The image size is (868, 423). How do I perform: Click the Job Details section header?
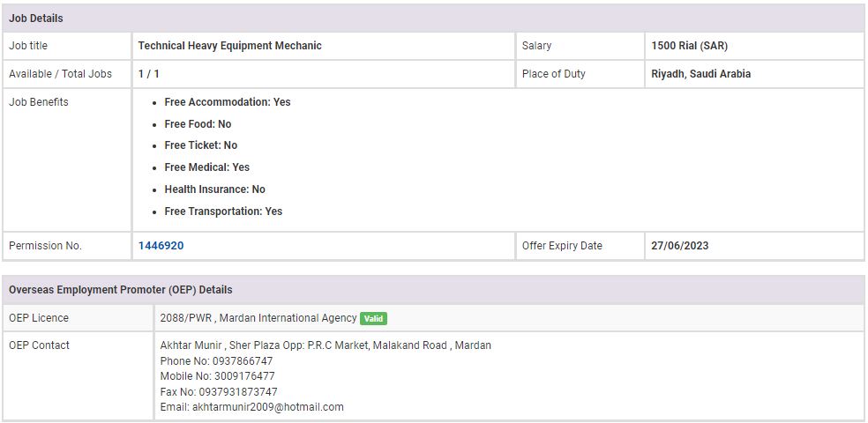coord(36,19)
